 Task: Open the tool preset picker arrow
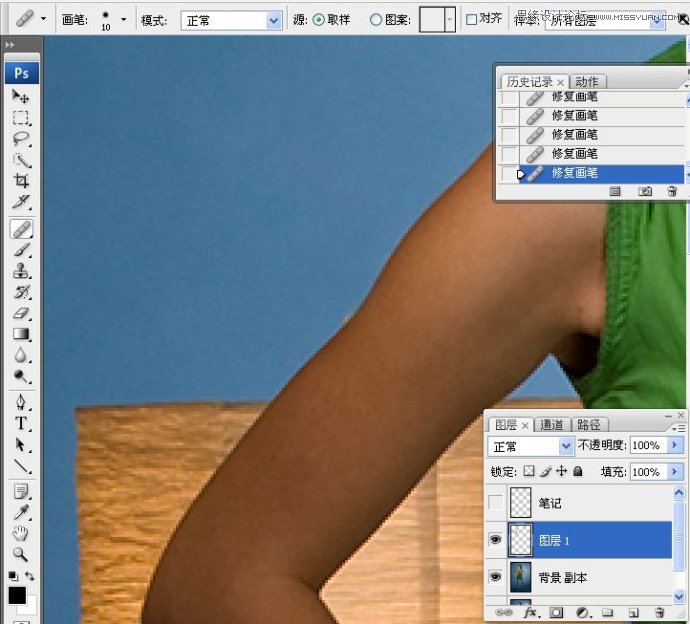click(x=43, y=19)
